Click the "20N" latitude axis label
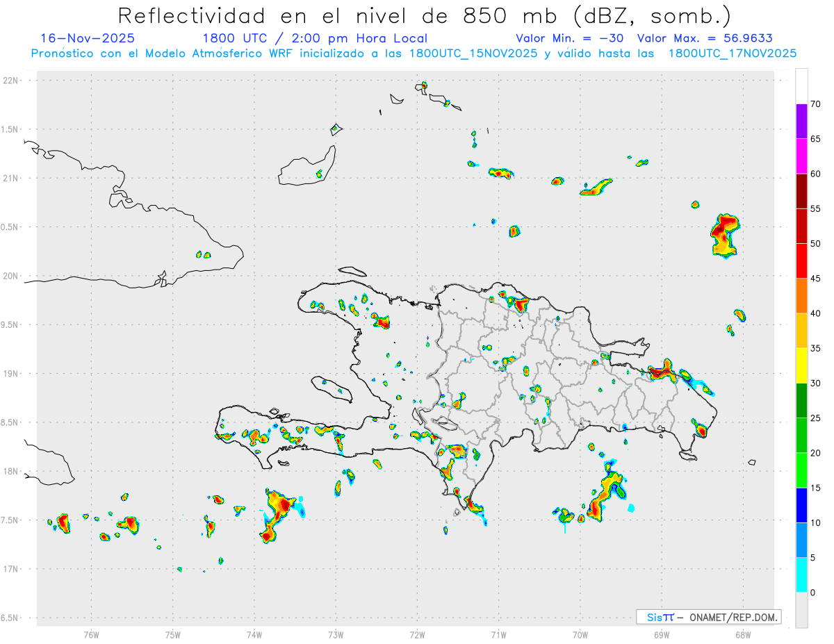The image size is (834, 644). pyautogui.click(x=11, y=276)
